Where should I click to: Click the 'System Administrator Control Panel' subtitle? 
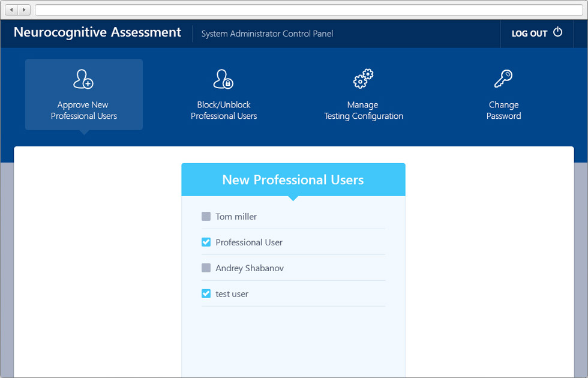coord(267,34)
